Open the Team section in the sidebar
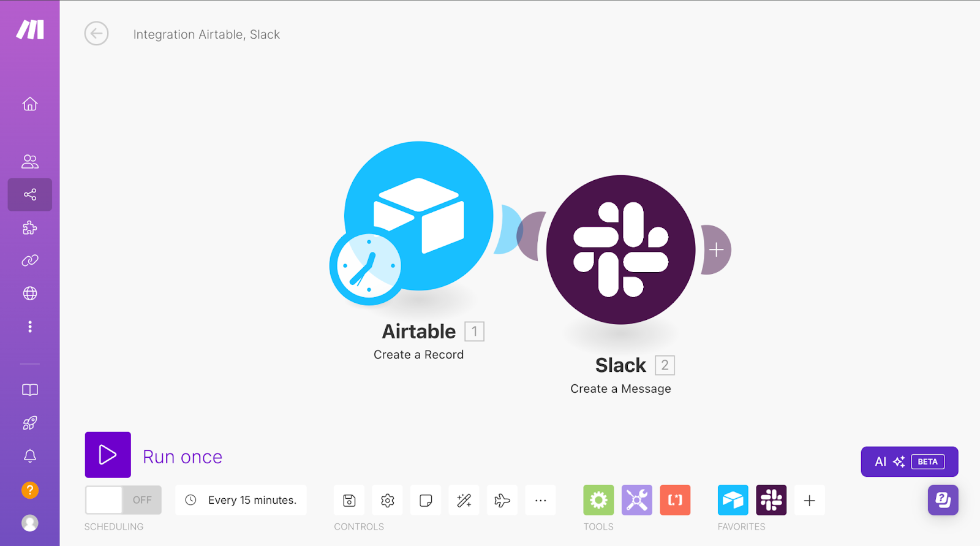The image size is (980, 546). coord(30,161)
